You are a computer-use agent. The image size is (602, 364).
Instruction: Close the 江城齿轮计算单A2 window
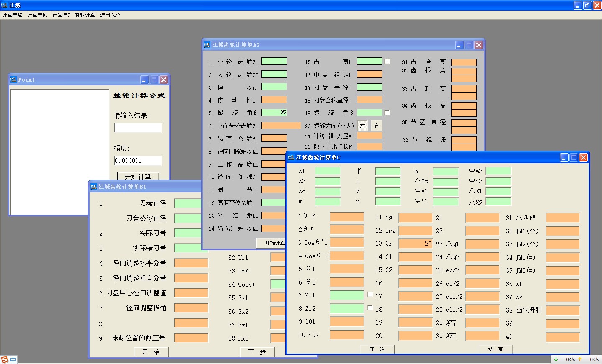click(479, 45)
